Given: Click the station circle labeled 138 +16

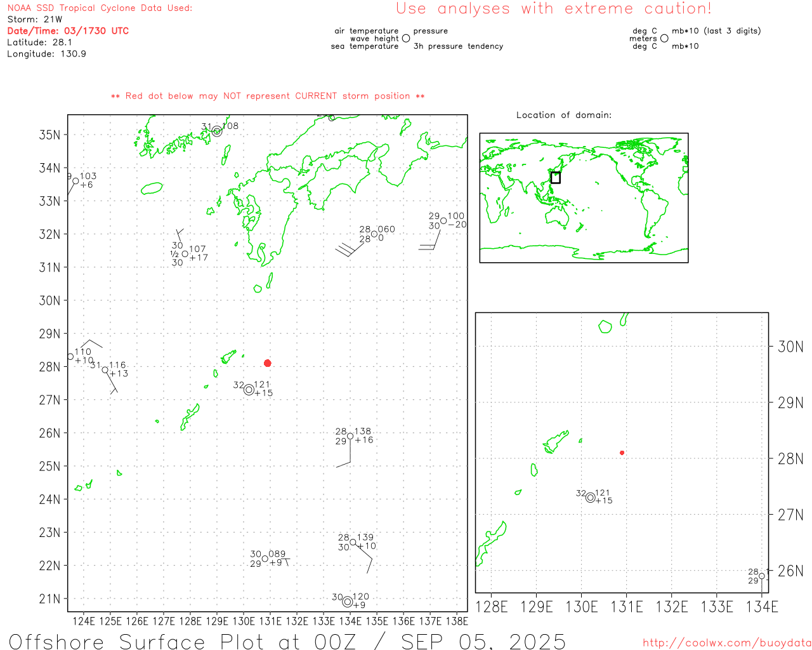Looking at the screenshot, I should [350, 436].
